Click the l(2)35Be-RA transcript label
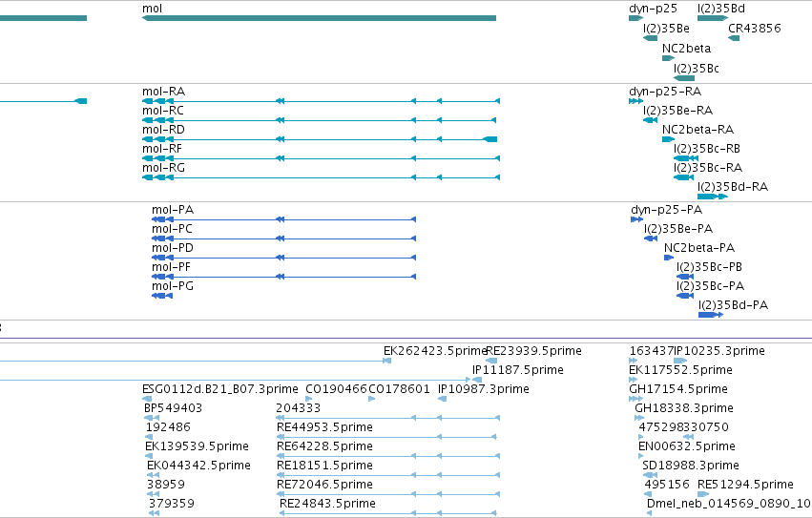 677,111
